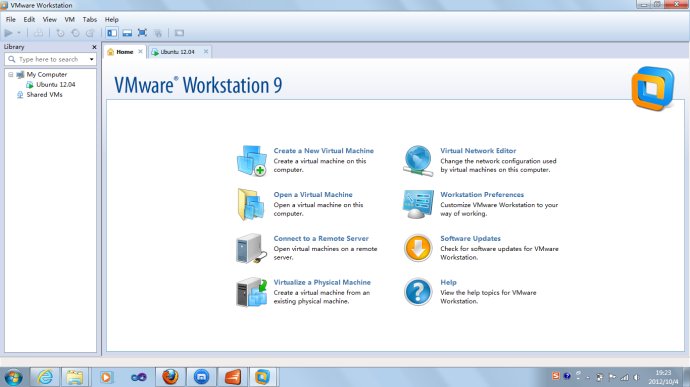Click the volume icon in system tray
Viewport: 690px width, 387px height.
click(636, 377)
